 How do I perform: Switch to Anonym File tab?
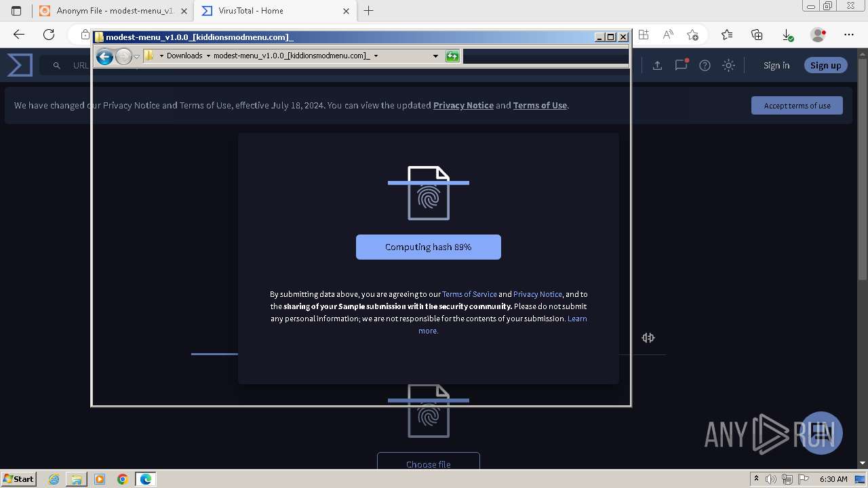(113, 11)
